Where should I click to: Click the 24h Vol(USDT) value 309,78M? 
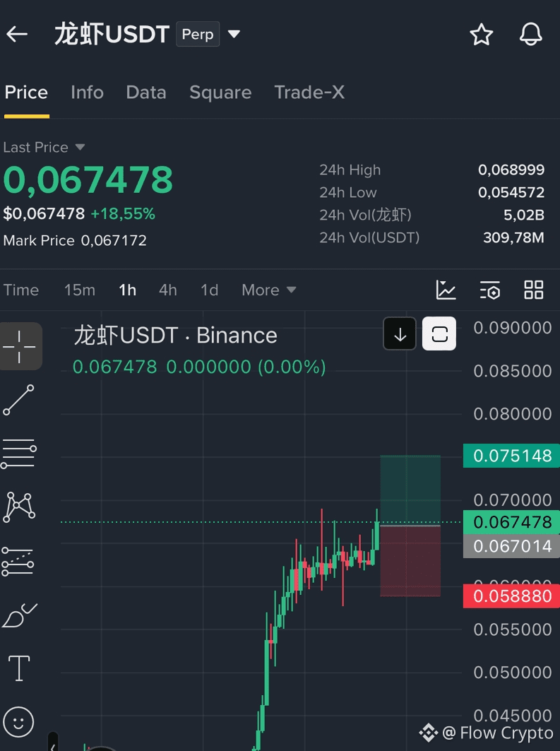tap(513, 237)
